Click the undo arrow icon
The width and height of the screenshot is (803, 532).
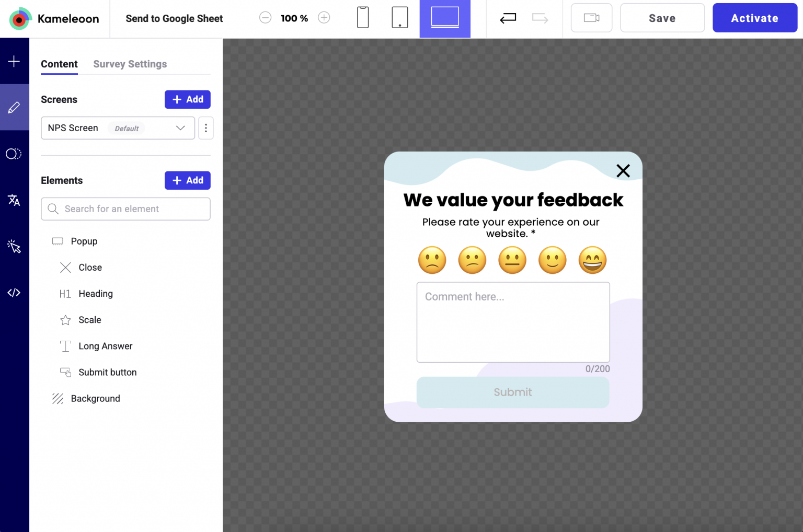coord(508,18)
